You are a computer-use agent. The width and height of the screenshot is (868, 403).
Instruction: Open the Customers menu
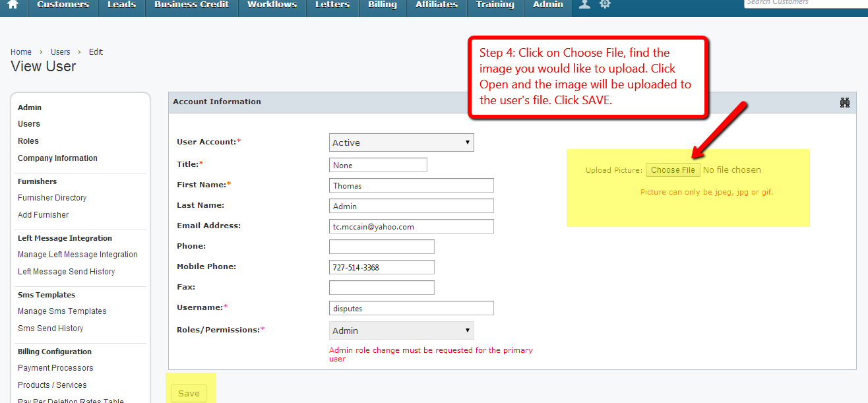[63, 5]
